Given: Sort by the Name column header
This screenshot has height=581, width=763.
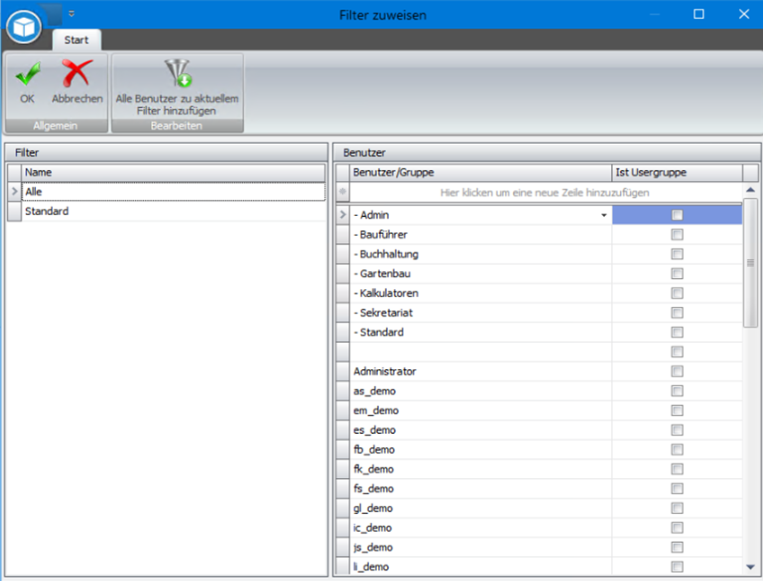Looking at the screenshot, I should click(174, 173).
